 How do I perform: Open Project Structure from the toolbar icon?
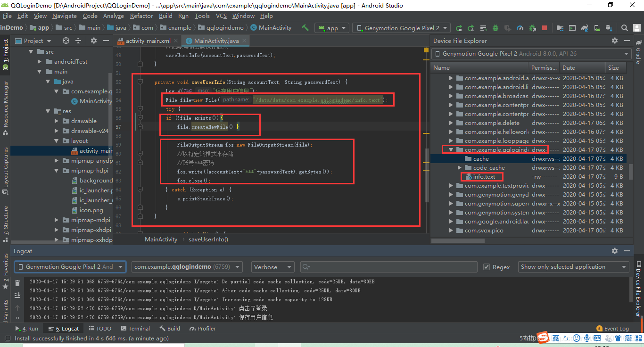[x=560, y=28]
